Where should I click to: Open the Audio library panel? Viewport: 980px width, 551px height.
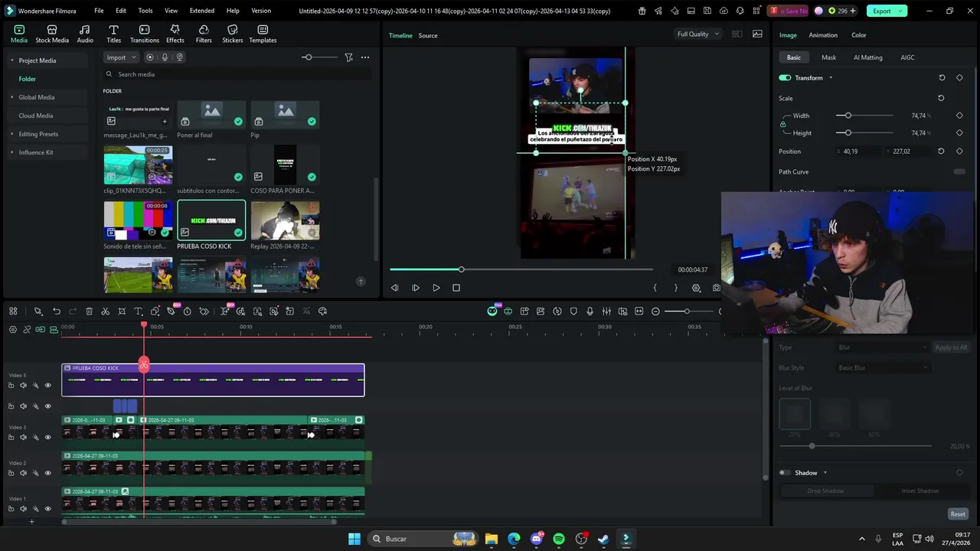tap(85, 34)
